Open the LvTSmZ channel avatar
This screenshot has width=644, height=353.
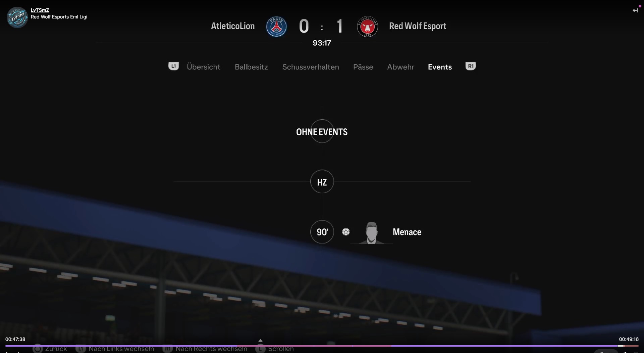(x=17, y=17)
